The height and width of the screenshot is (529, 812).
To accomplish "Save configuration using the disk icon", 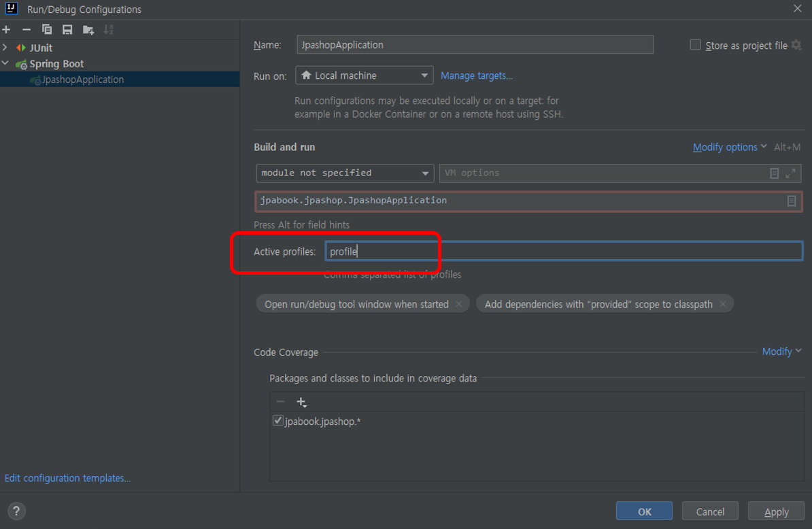I will point(67,29).
